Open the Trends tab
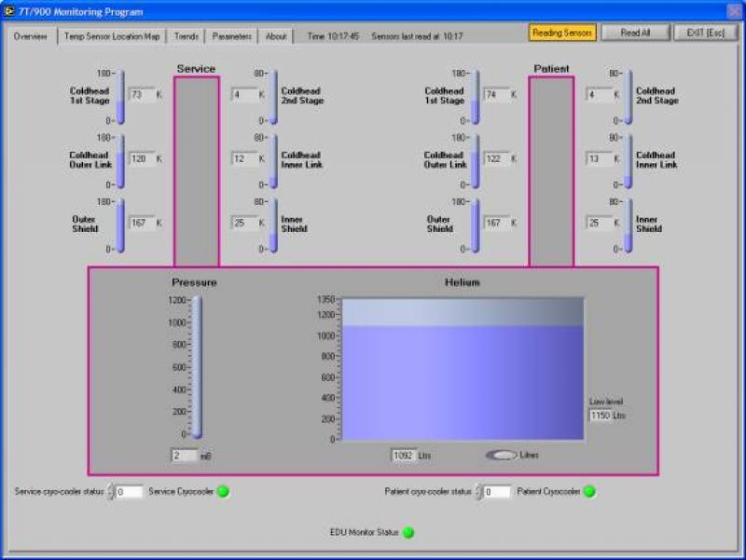746x560 pixels. 186,36
